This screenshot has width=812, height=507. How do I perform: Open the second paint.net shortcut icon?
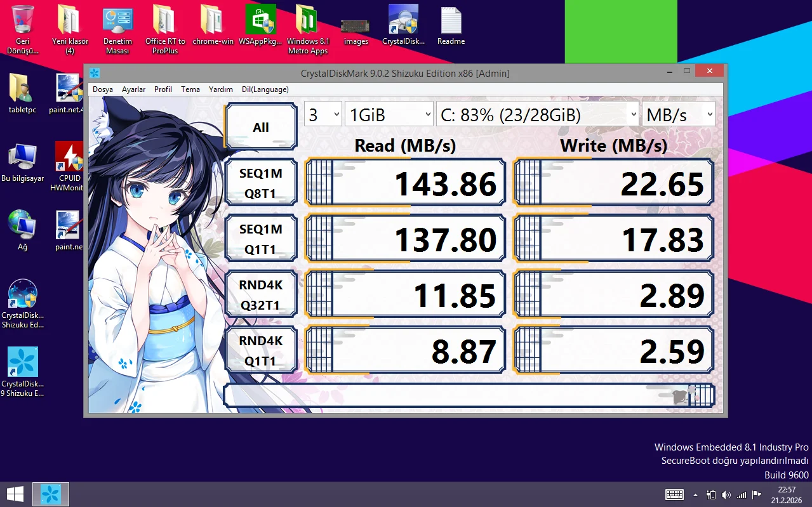click(x=69, y=231)
